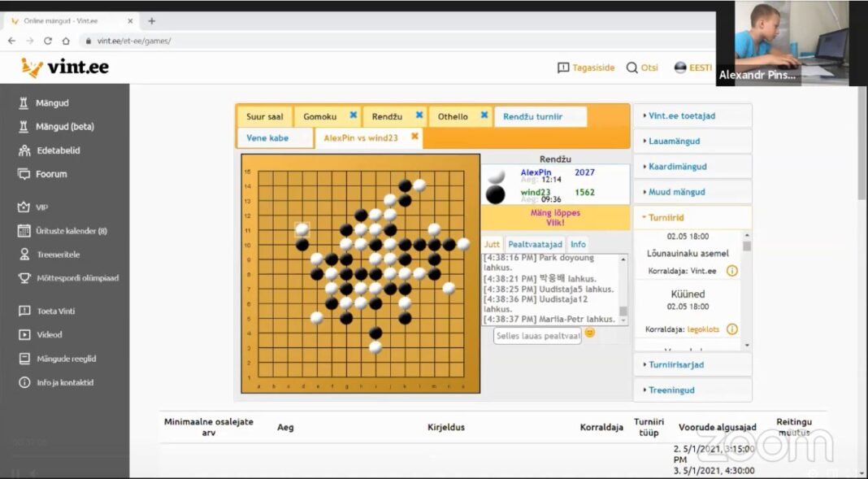Close the Online mängud browser tab

[130, 21]
